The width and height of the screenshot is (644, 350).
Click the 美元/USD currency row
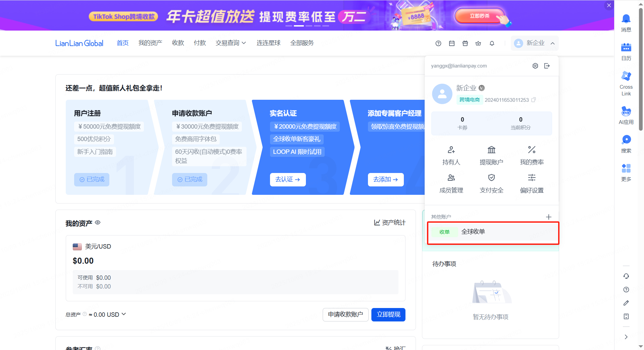92,247
